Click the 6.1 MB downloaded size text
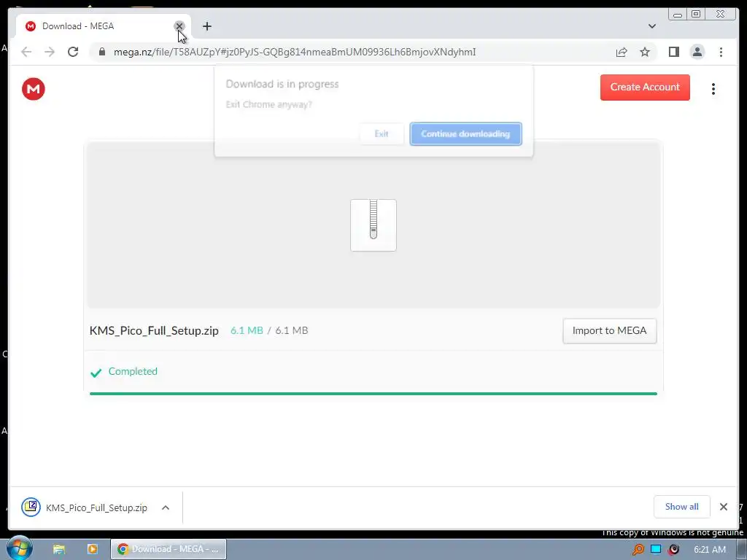The image size is (747, 560). 247,330
